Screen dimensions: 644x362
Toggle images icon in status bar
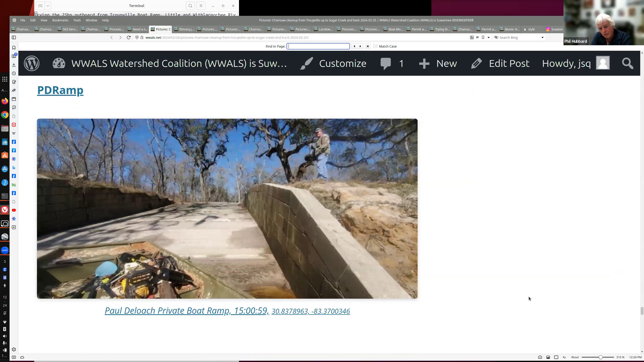(x=548, y=357)
